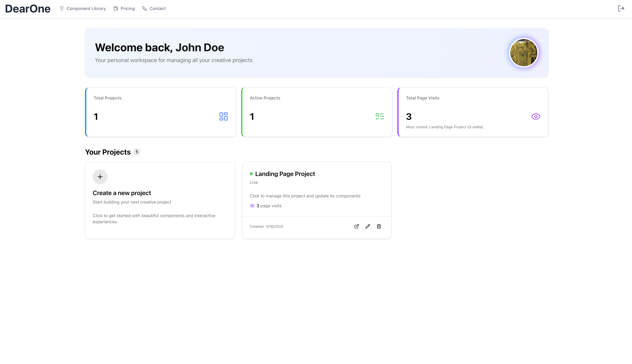Viewport: 632px width, 364px height.
Task: Click Create a new project heading
Action: point(122,193)
